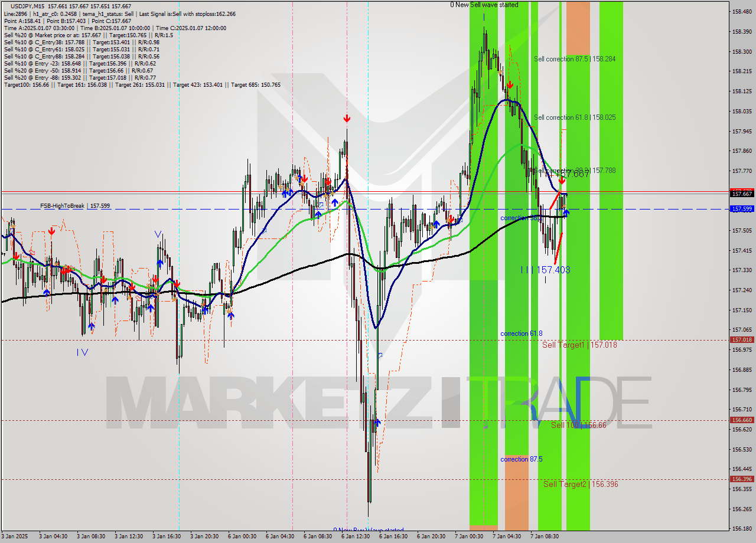Select the 'Target100: 156.66' targets line
The width and height of the screenshot is (756, 543).
tap(142, 84)
